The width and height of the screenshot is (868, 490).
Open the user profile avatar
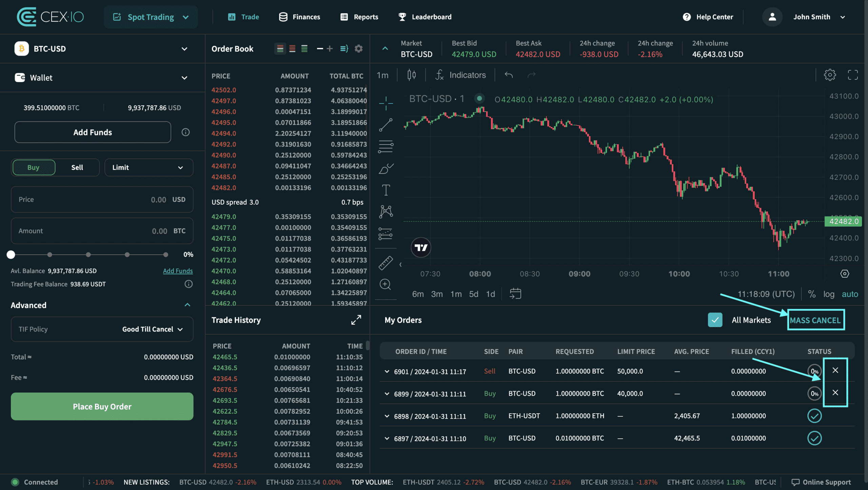(772, 17)
